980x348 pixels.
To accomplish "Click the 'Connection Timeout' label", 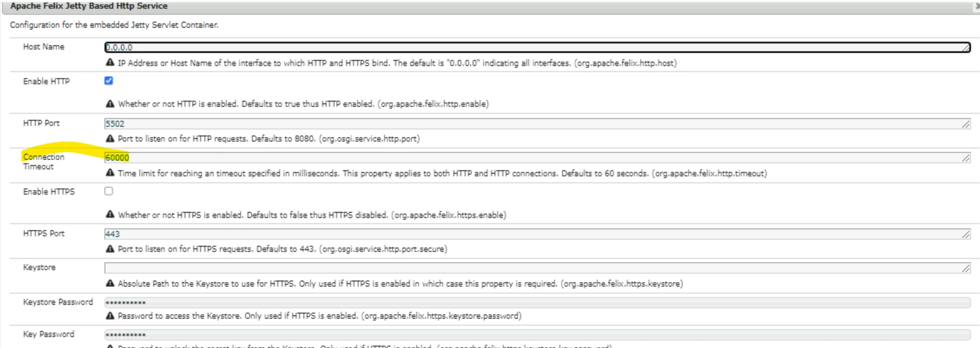I will [43, 162].
